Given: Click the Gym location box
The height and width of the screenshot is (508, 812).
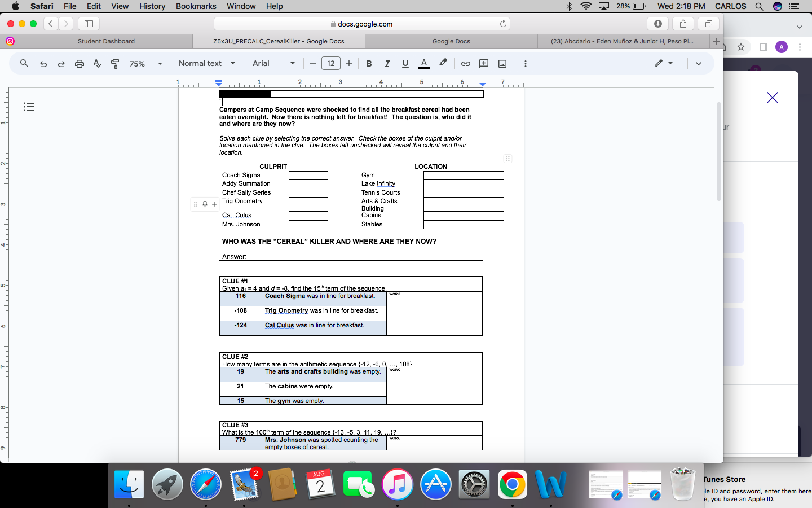Looking at the screenshot, I should coord(464,176).
